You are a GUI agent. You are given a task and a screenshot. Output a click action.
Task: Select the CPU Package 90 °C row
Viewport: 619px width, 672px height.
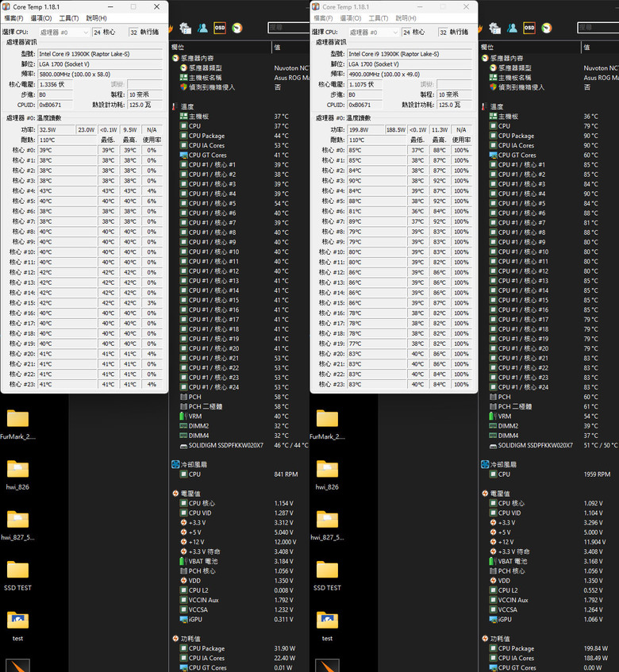pyautogui.click(x=549, y=136)
